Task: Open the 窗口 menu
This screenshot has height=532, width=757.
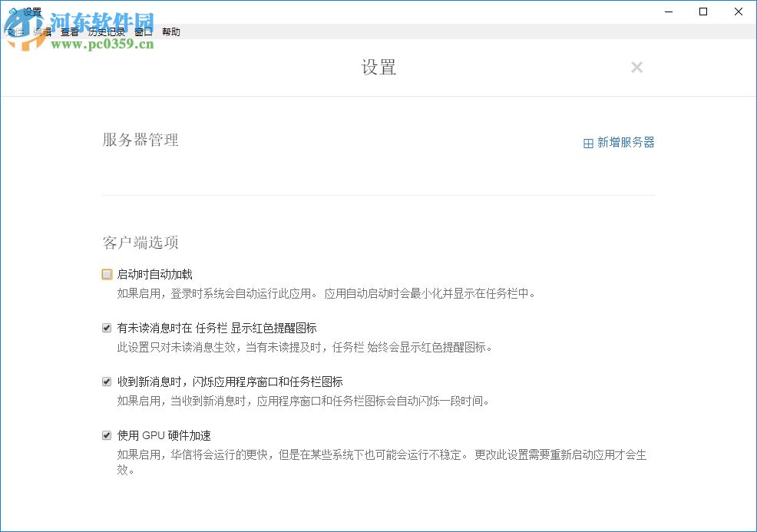Action: pos(143,31)
